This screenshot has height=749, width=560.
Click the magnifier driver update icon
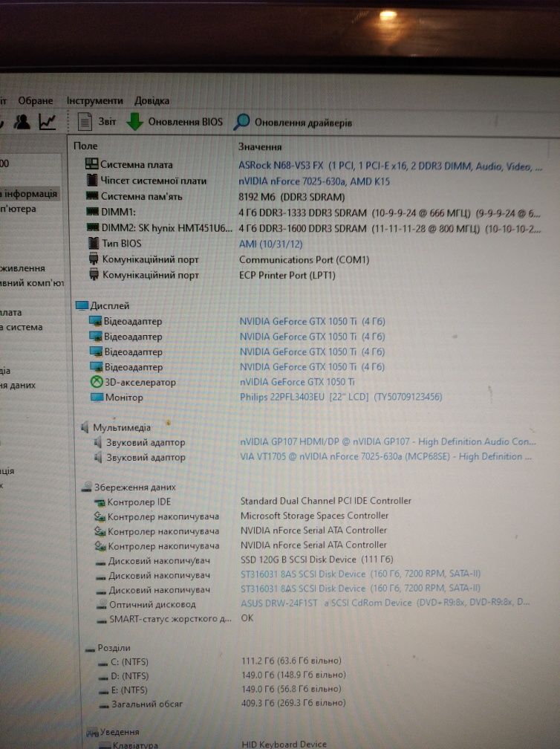point(241,122)
